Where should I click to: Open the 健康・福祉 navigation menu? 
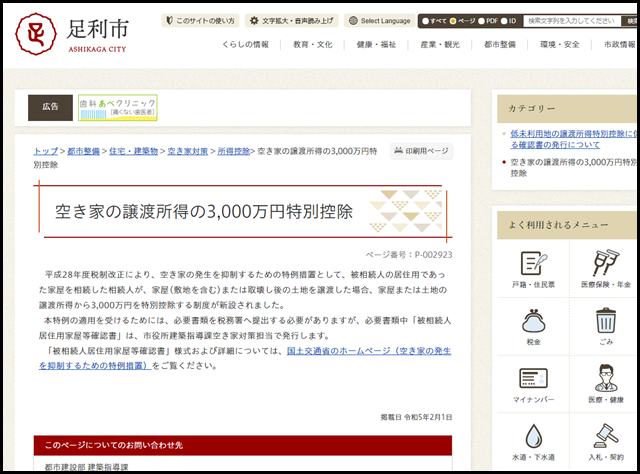[x=376, y=45]
